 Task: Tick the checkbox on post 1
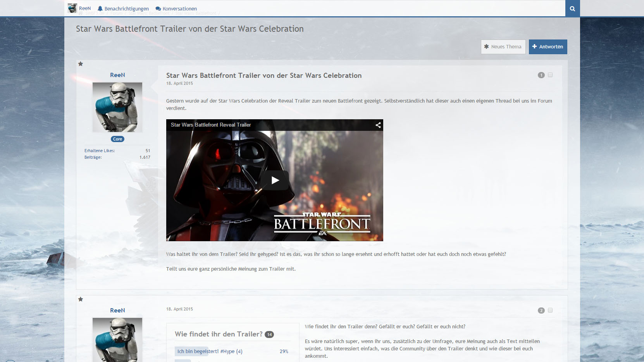pos(550,75)
